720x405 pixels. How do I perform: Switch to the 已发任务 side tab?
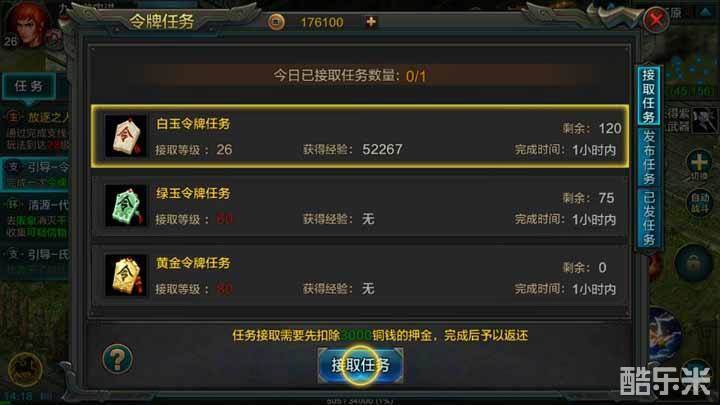(648, 219)
